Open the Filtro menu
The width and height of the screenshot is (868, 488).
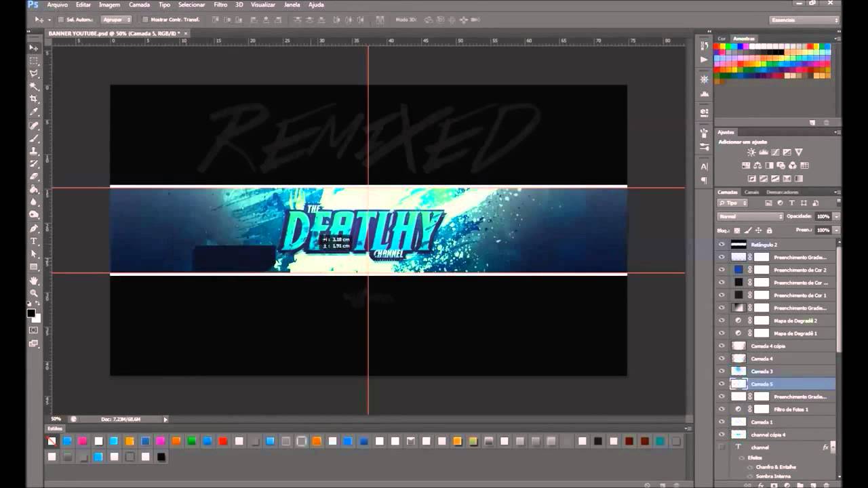pyautogui.click(x=220, y=5)
